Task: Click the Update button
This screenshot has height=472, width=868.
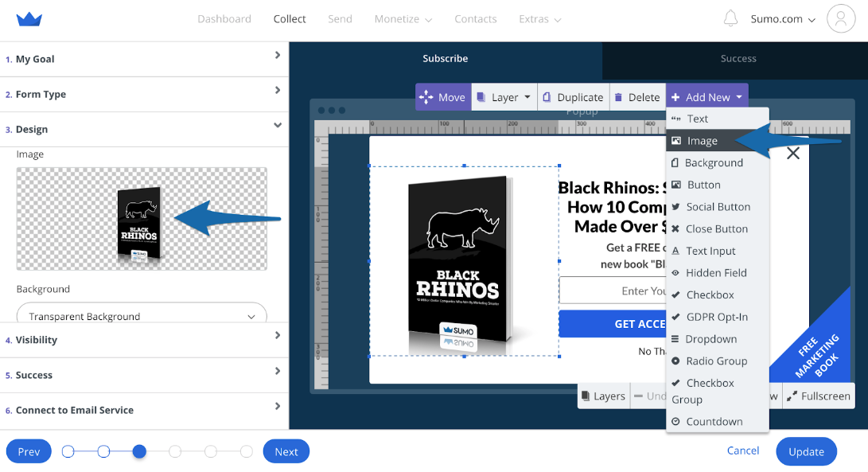Action: 806,451
